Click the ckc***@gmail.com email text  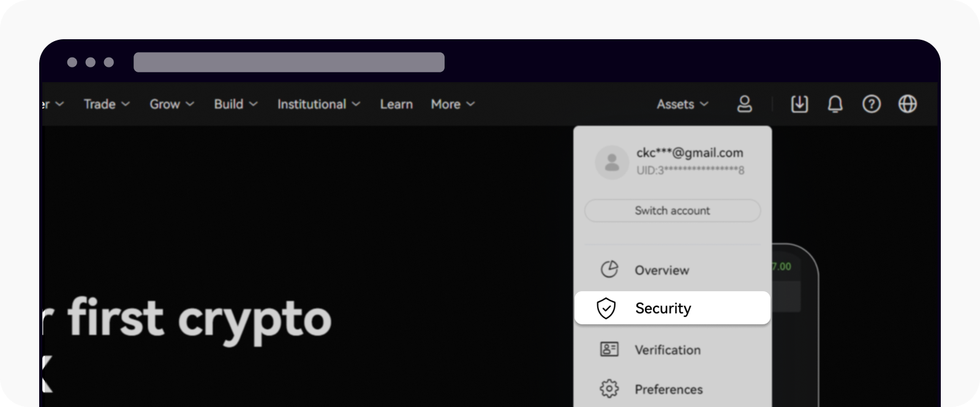[690, 153]
